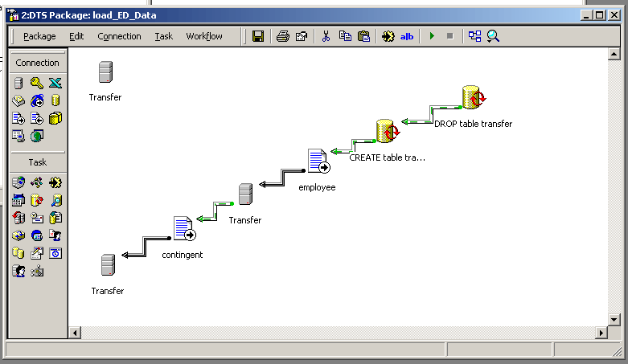This screenshot has height=364, width=628.
Task: Add a Transform Data gear task from the Task palette
Action: point(55,182)
